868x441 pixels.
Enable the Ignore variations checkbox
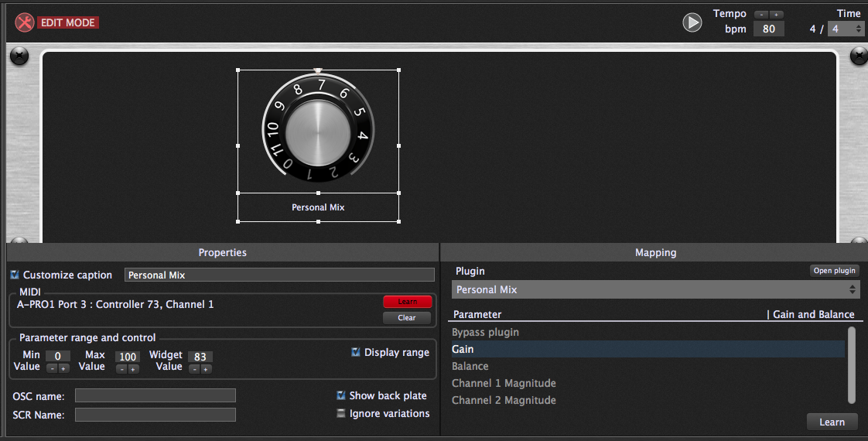341,413
